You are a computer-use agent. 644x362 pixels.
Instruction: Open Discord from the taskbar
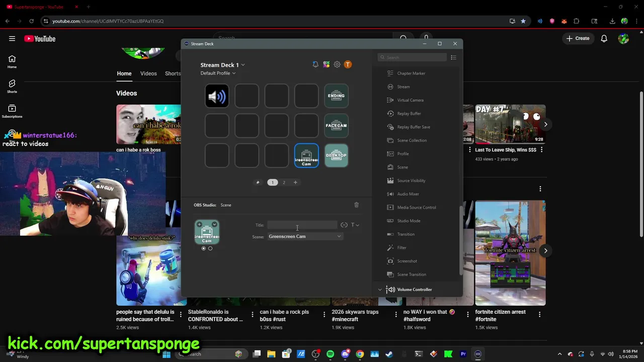point(345,354)
